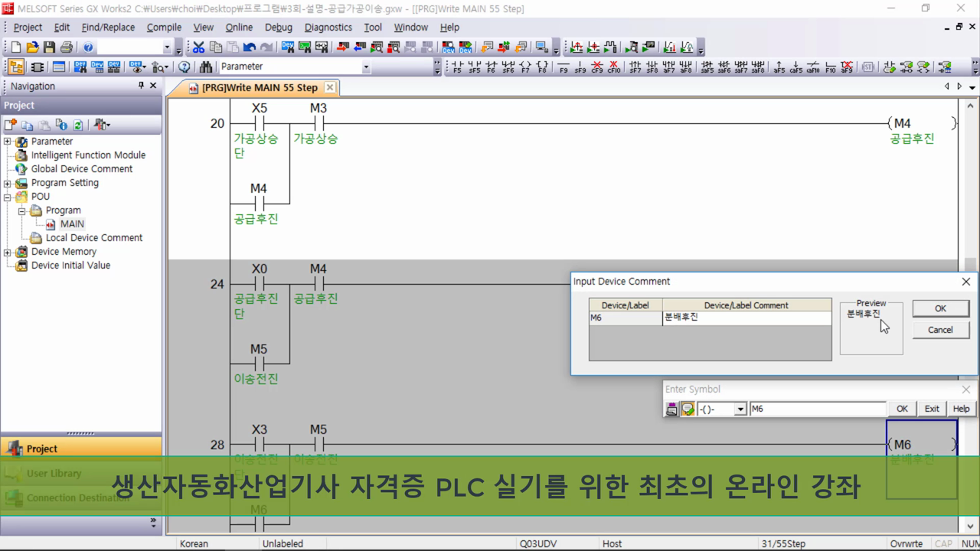Click the New data icon in Project panel

11,125
